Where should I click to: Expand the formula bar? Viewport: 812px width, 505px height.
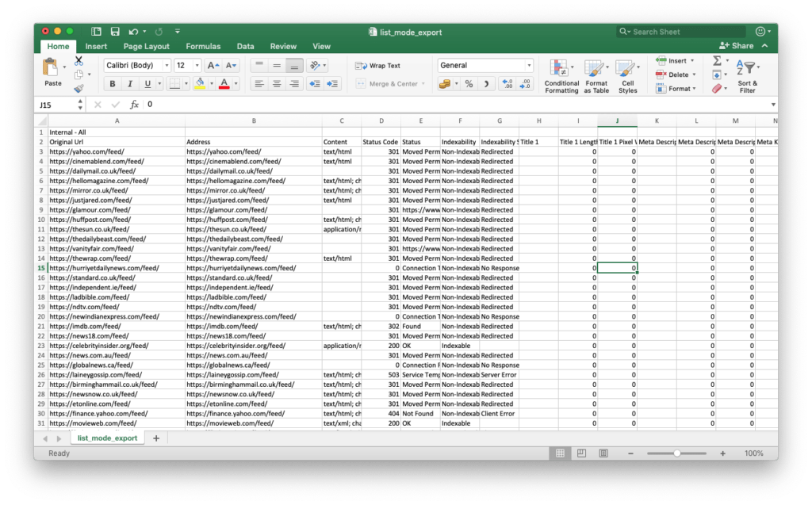coord(773,105)
